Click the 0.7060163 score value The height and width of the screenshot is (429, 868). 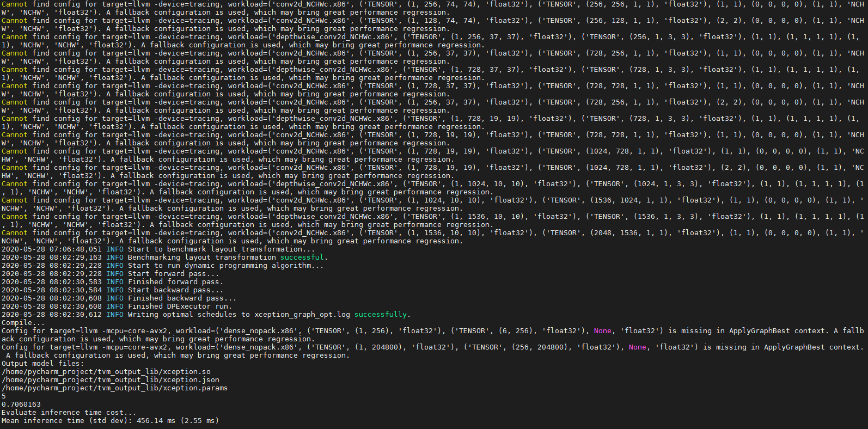[21, 405]
